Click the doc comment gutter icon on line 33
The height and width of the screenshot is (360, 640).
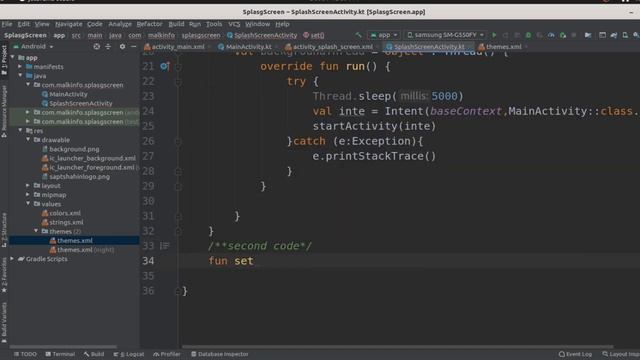coord(164,246)
